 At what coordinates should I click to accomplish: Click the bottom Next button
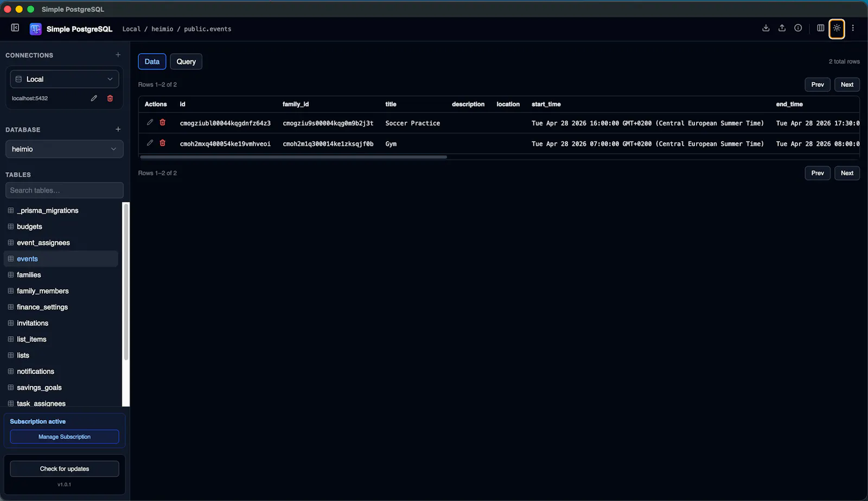pyautogui.click(x=847, y=173)
